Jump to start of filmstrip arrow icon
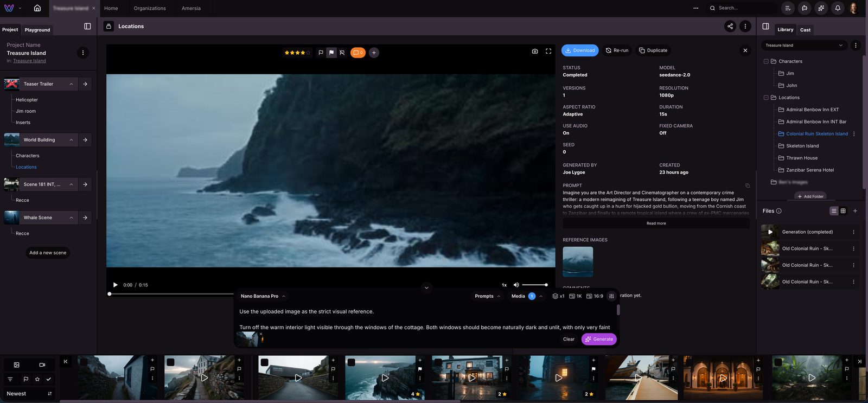The image size is (868, 403). (66, 361)
